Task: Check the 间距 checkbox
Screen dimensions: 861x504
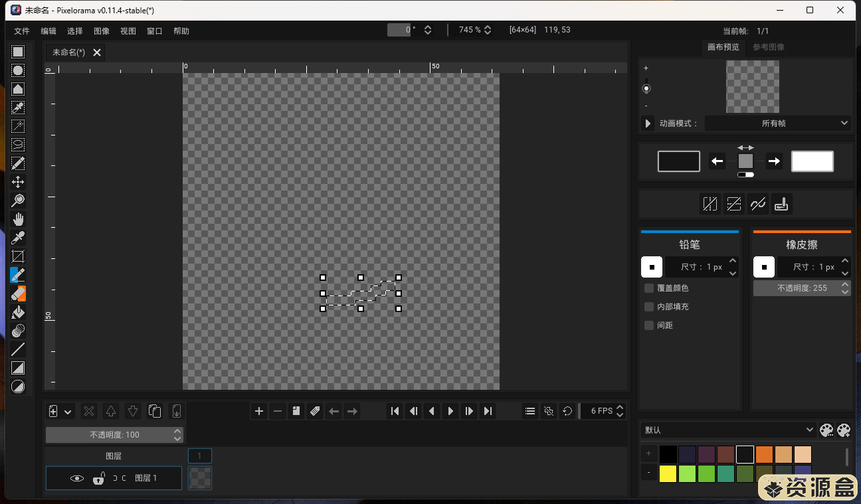Action: (649, 325)
